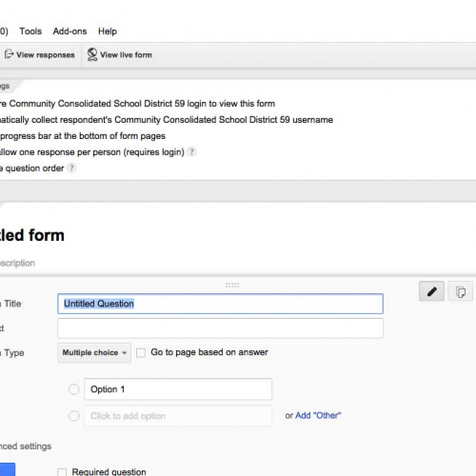
Task: Click the Click to add option field
Action: (x=178, y=416)
